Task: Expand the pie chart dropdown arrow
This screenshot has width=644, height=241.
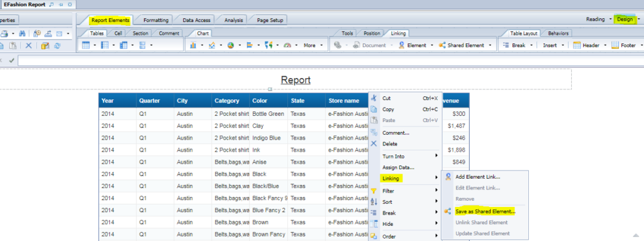Action: (240, 45)
